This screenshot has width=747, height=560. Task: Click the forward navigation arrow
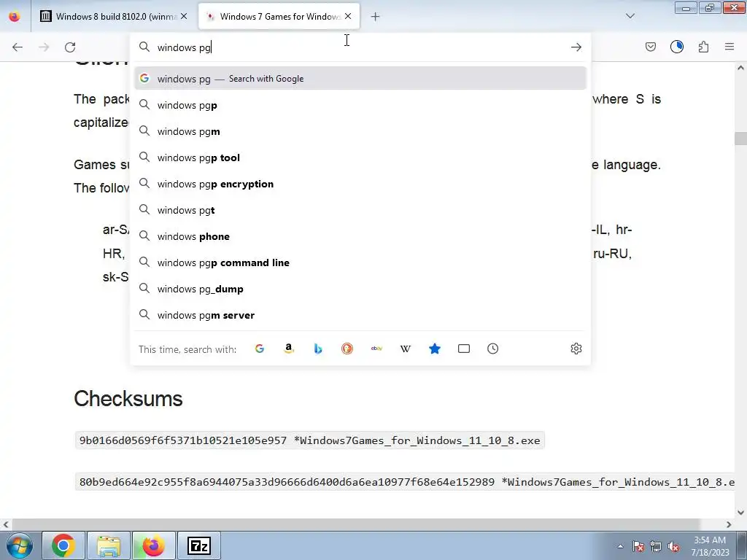(44, 47)
